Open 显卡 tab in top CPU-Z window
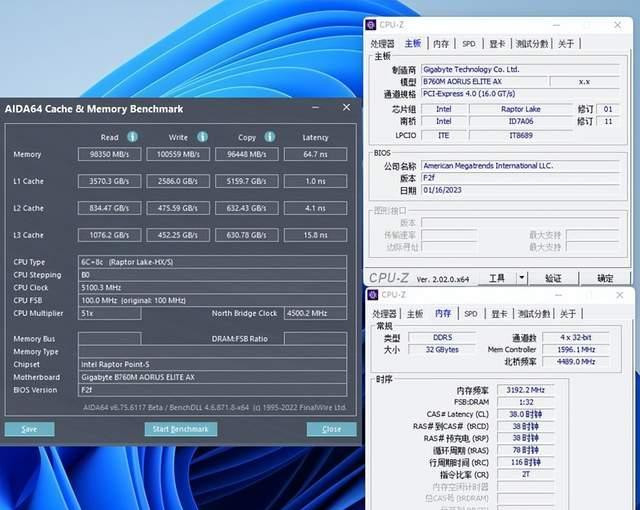This screenshot has height=510, width=640. click(497, 44)
